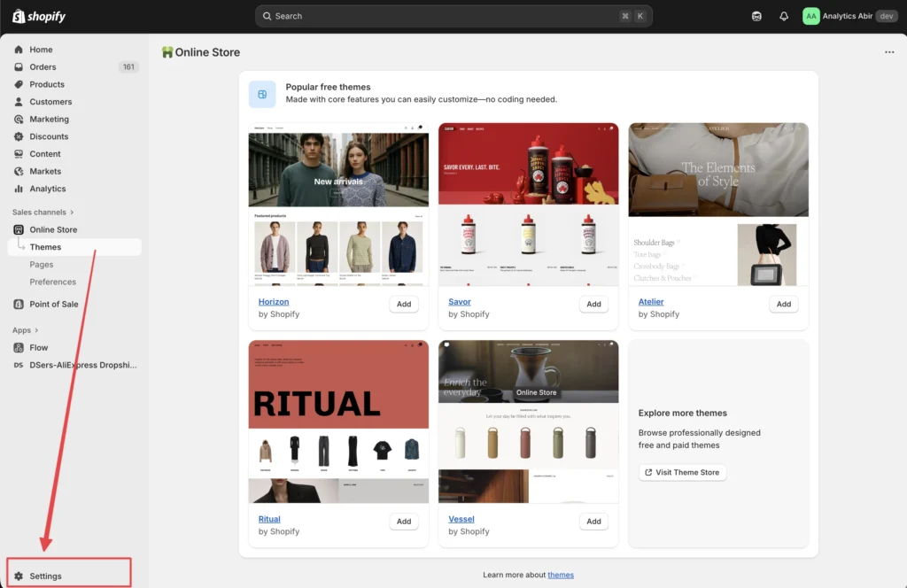
Task: Click the Savor theme preview thumbnail
Action: [x=528, y=204]
